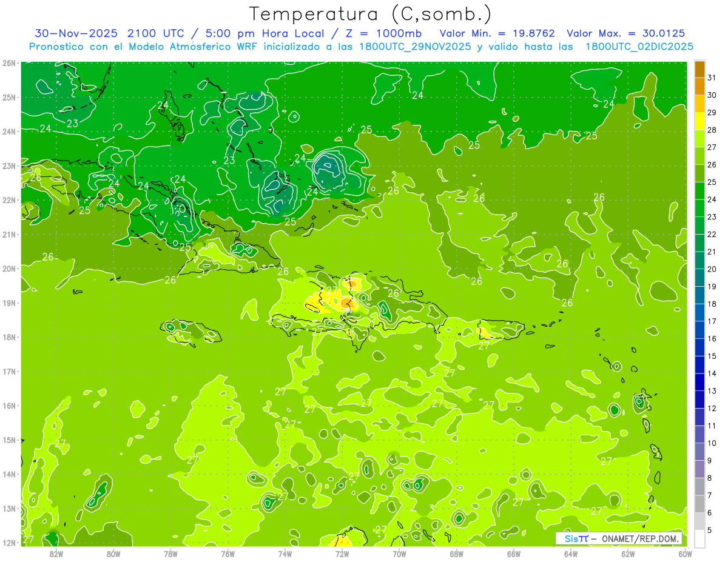Click the color bar label '10'
Image resolution: width=728 pixels, height=562 pixels.
[712, 443]
